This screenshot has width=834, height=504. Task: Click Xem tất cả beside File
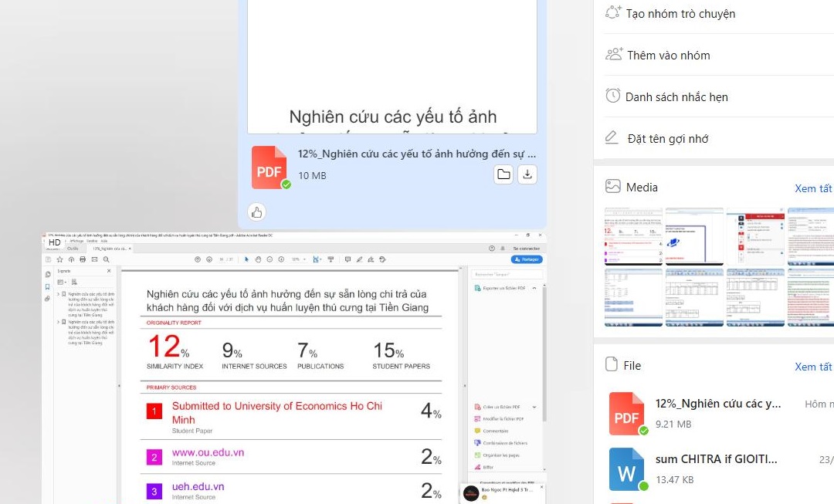coord(814,367)
